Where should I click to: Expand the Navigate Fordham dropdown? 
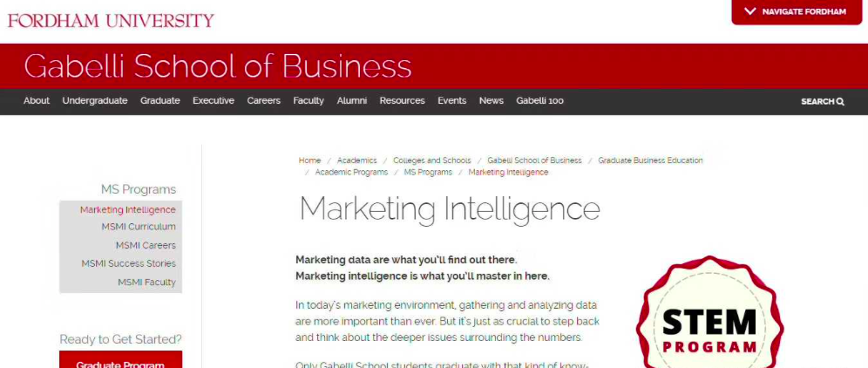(795, 12)
